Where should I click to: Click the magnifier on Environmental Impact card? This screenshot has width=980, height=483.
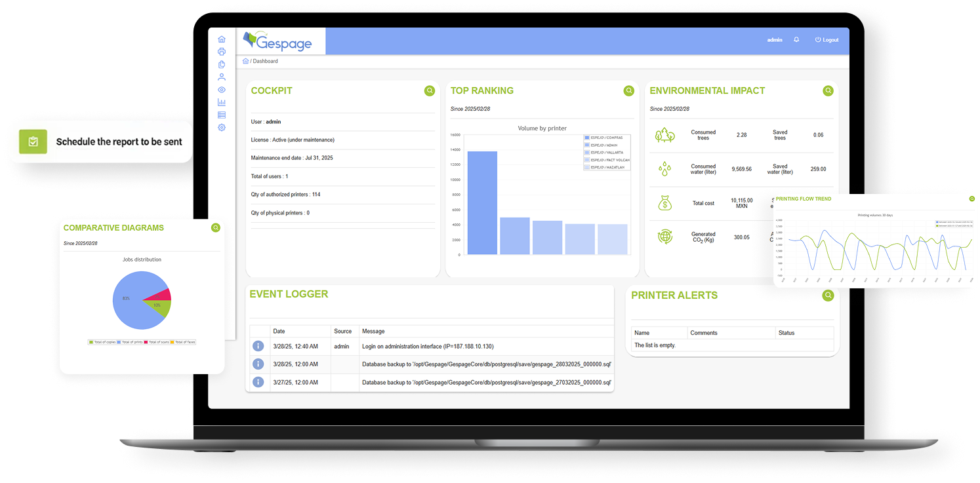828,91
